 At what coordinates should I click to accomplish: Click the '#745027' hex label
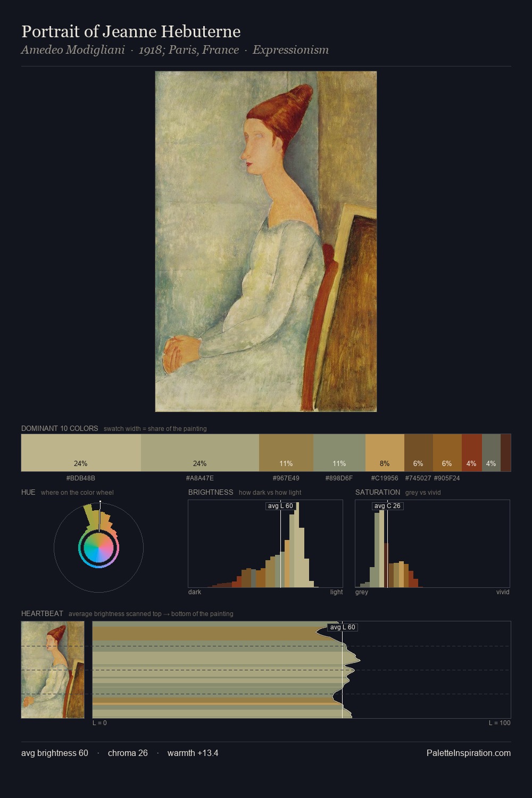[418, 478]
